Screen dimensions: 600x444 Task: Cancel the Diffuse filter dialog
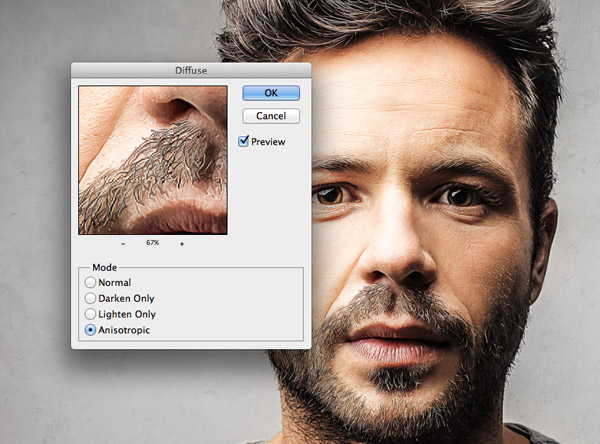271,116
